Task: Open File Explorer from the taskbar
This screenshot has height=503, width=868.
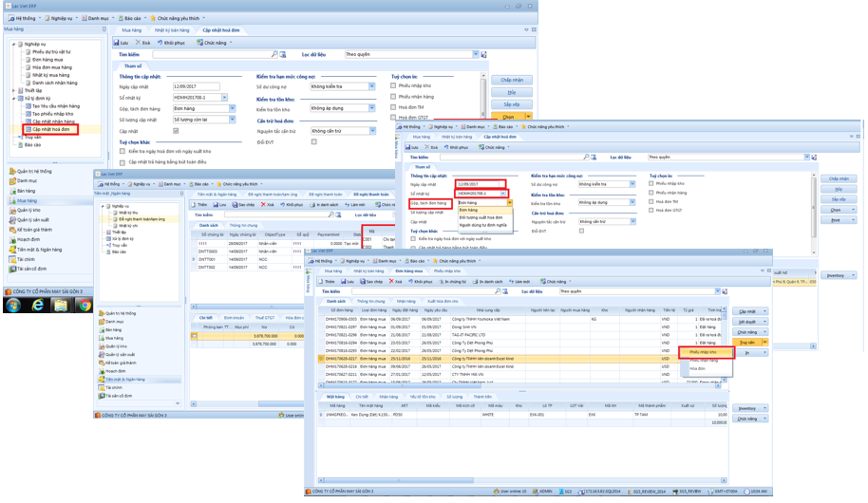Action: click(61, 305)
